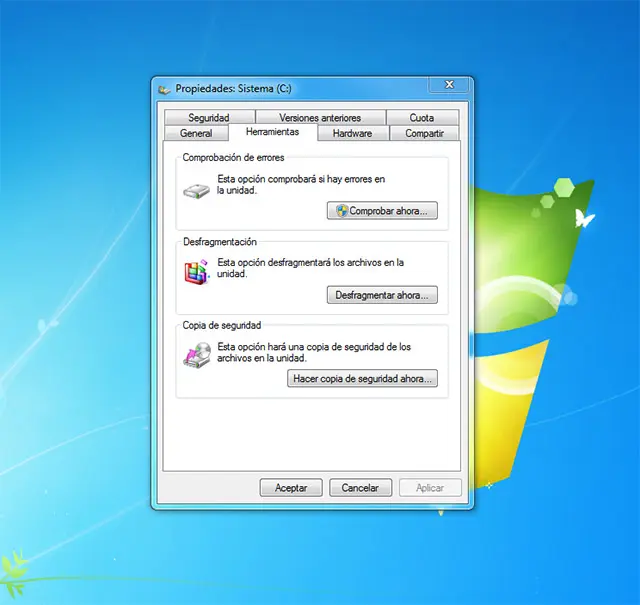
Task: Click the Comprobación de errores group label
Action: pos(234,158)
